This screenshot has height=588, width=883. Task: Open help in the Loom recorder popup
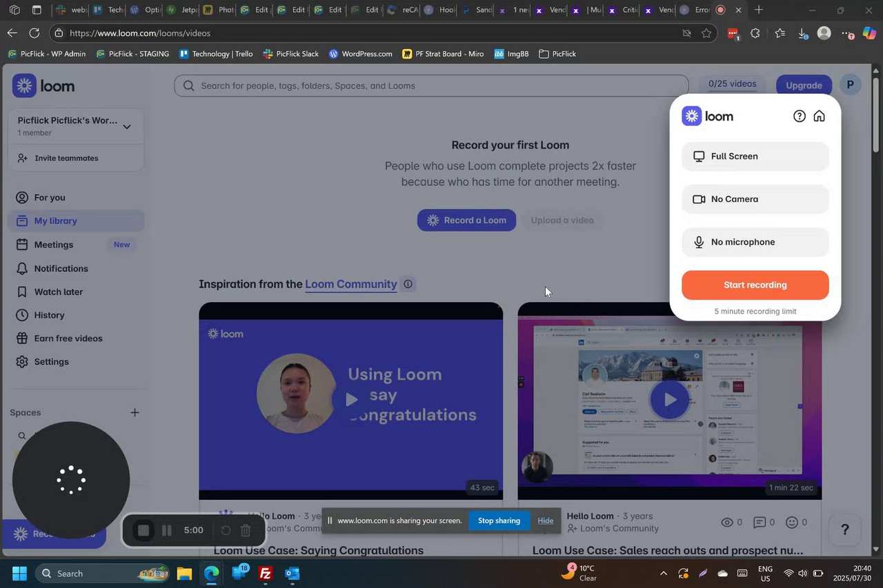tap(800, 116)
